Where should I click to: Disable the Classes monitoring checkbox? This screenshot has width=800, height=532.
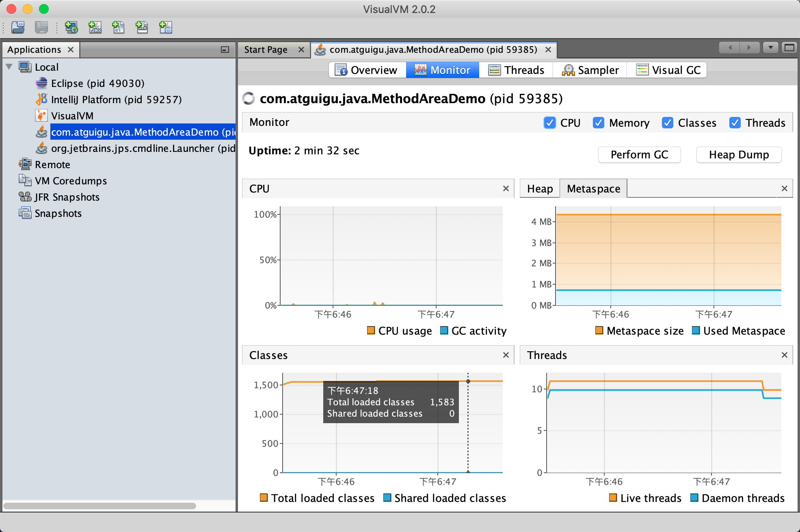click(668, 123)
